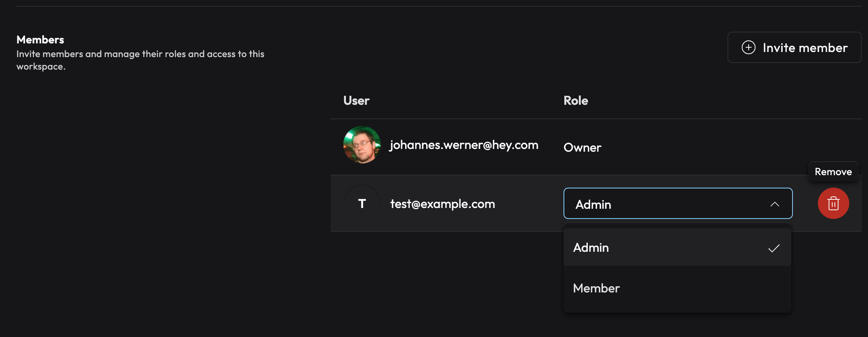Screen dimensions: 868x337
Task: Click the Role column header
Action: tap(576, 100)
